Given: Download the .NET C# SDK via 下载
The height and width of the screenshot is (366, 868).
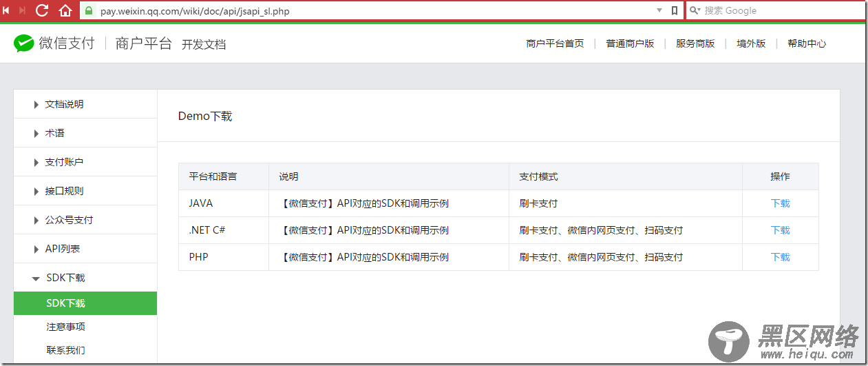Looking at the screenshot, I should (x=780, y=230).
